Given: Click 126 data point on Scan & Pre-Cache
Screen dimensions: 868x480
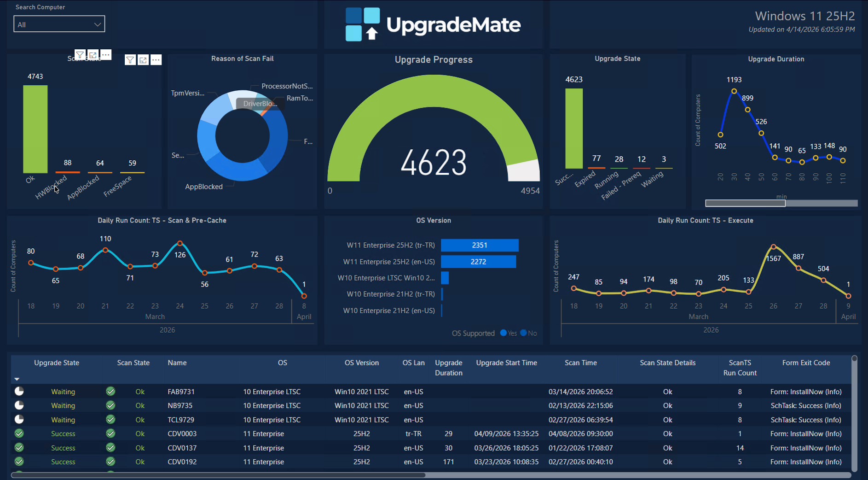Looking at the screenshot, I should pyautogui.click(x=180, y=243).
